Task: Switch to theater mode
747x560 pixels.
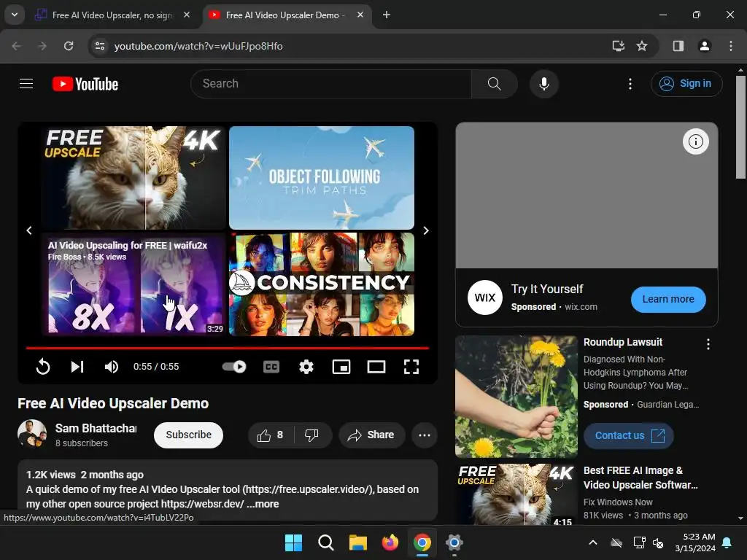Action: click(x=376, y=367)
